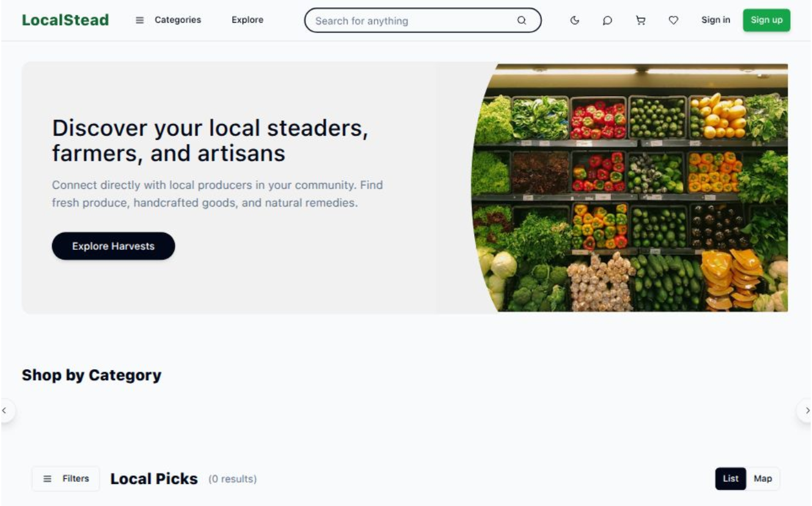Focus the "Search for anything" field
The width and height of the screenshot is (812, 506).
point(409,20)
